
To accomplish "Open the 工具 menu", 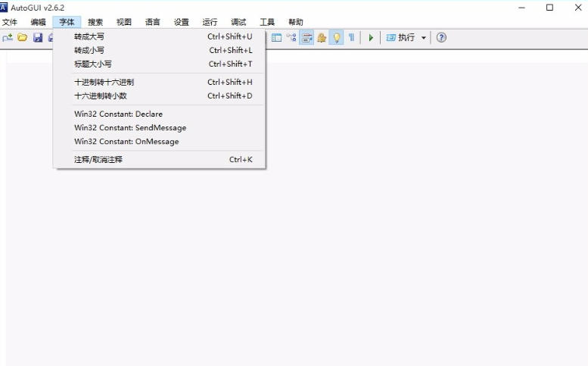I will [267, 22].
